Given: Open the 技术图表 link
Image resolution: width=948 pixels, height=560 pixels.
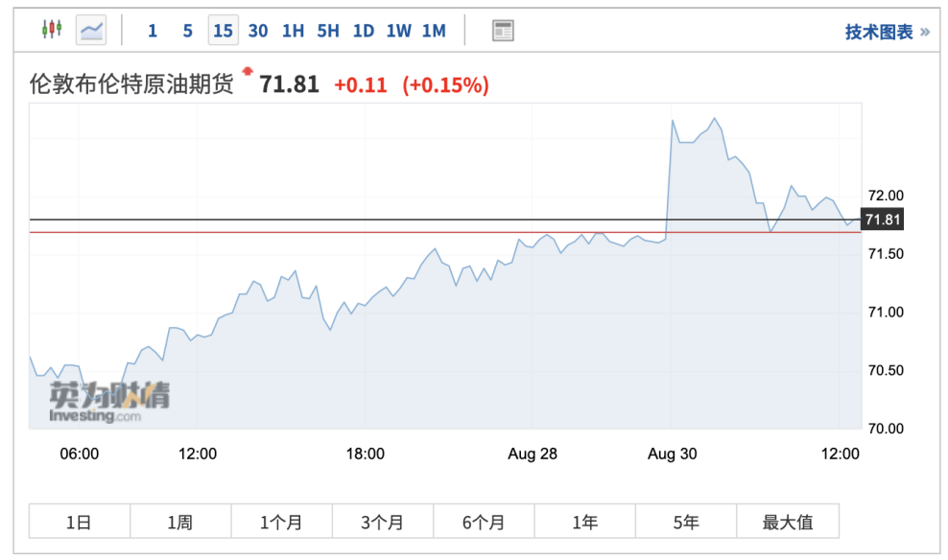Looking at the screenshot, I should (x=887, y=32).
